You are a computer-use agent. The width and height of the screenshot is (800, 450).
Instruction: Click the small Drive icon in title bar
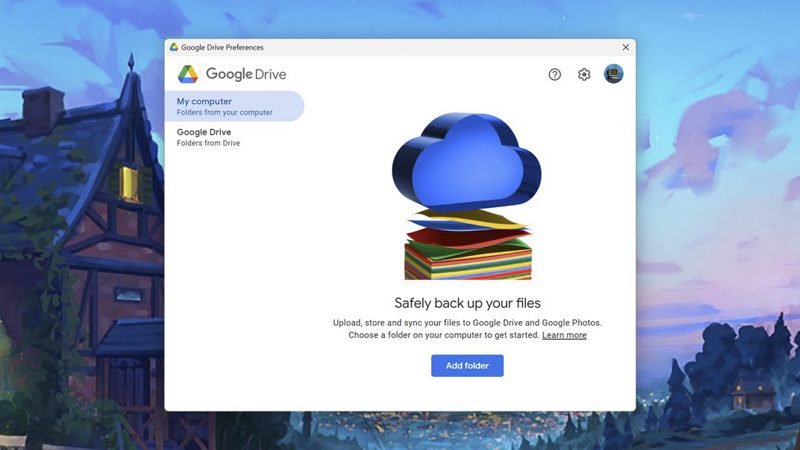pos(174,47)
